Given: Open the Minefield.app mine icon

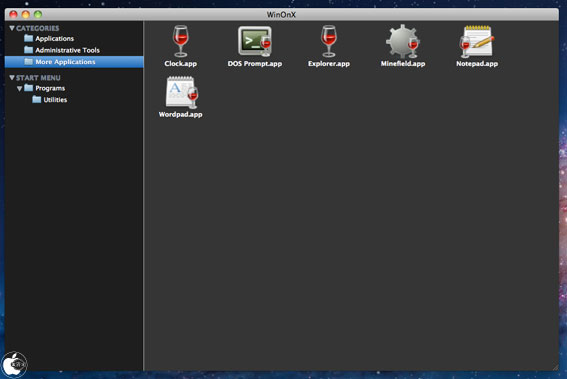Looking at the screenshot, I should coord(402,41).
